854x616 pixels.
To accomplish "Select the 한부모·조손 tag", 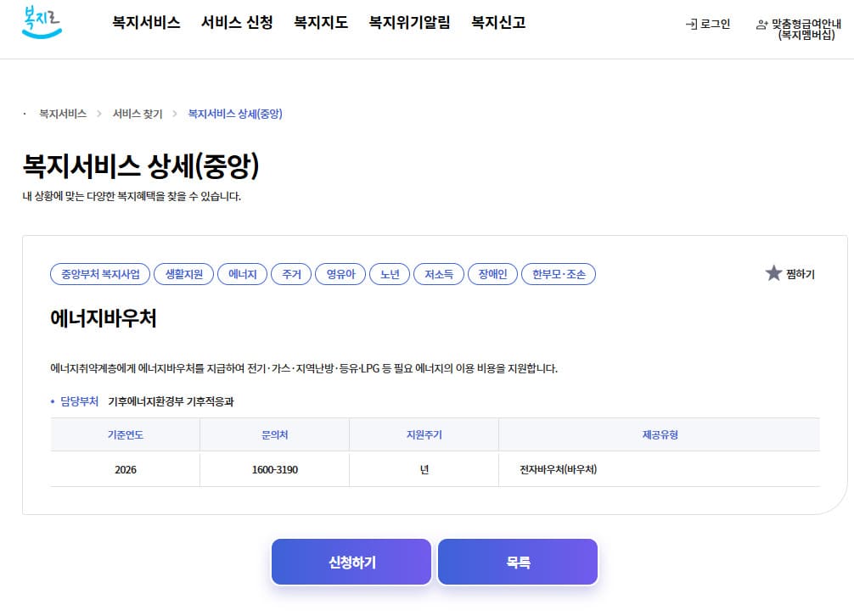I will [559, 274].
